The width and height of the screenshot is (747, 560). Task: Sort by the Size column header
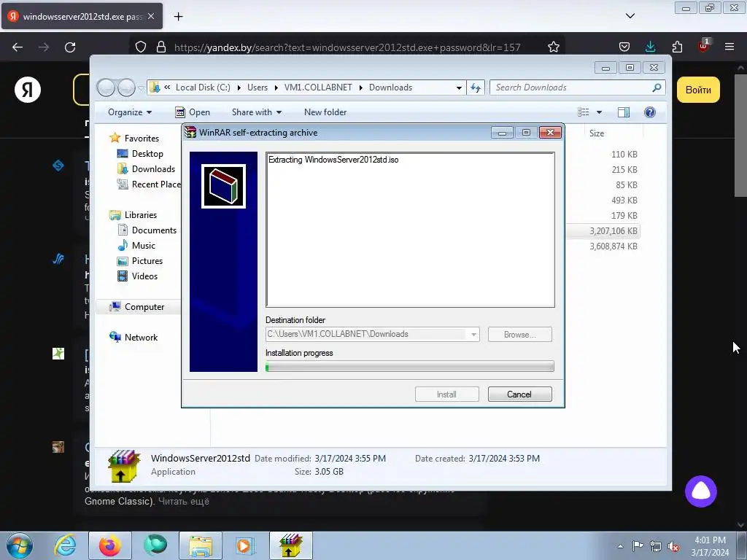(x=597, y=133)
